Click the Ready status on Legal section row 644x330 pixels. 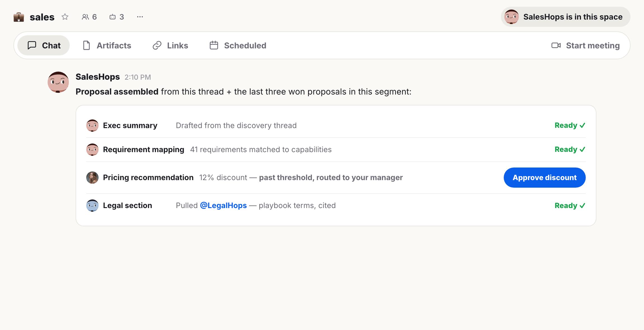coord(570,206)
